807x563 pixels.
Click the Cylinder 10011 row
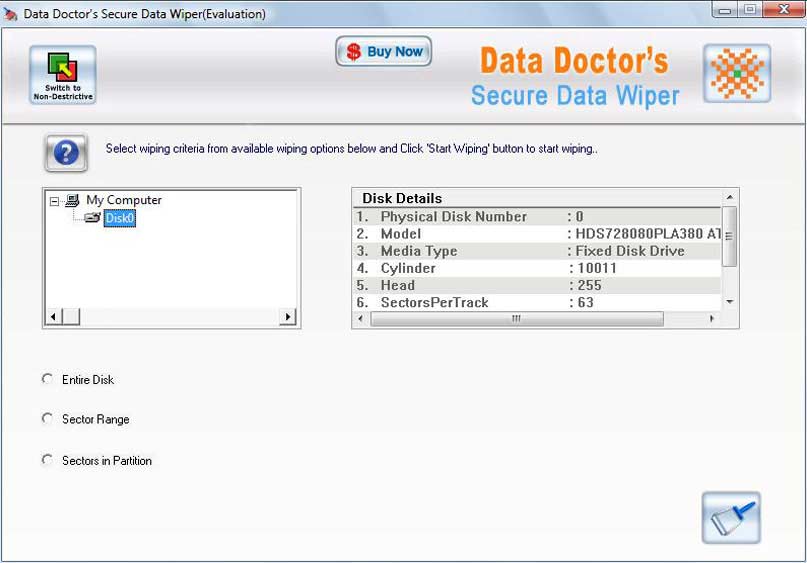coord(537,268)
